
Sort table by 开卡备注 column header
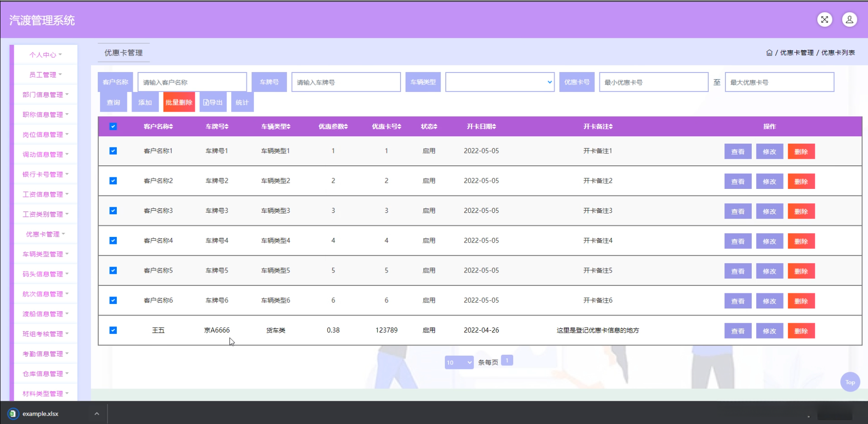point(598,127)
